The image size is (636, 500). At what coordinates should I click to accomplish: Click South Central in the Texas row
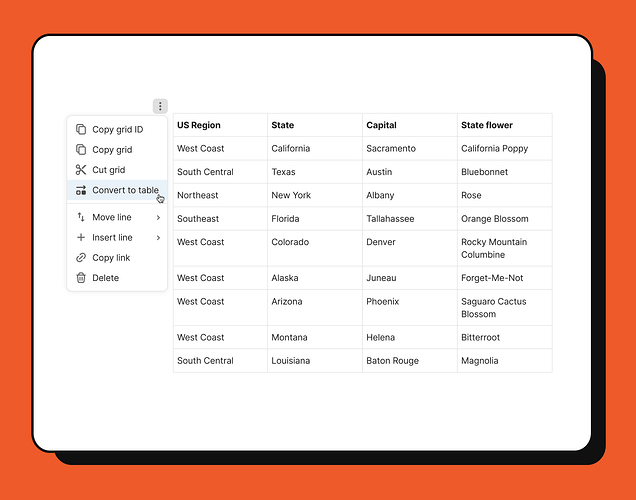tap(220, 172)
